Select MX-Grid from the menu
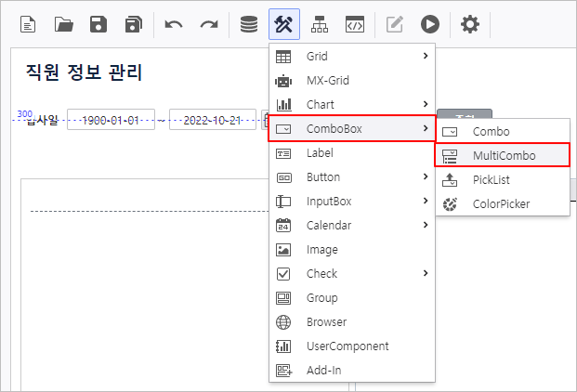Screen dimensions: 577x392 click(x=352, y=81)
